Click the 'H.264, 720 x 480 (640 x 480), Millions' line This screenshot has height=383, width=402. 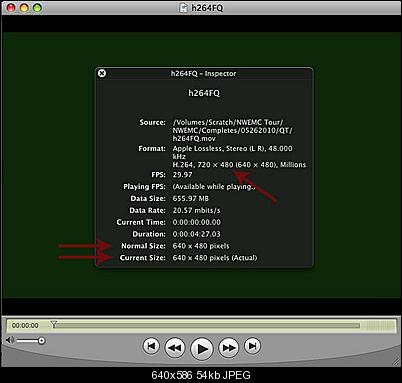[239, 165]
